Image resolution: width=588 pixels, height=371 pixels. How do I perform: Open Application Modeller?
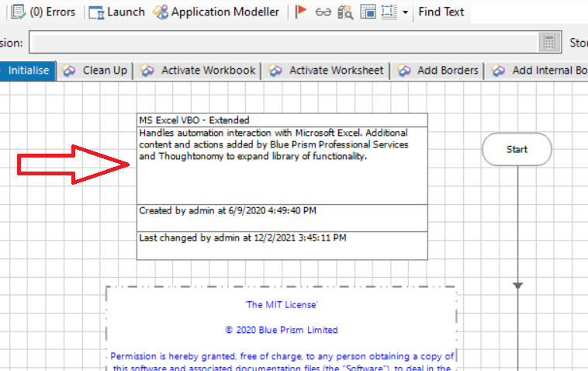(216, 12)
